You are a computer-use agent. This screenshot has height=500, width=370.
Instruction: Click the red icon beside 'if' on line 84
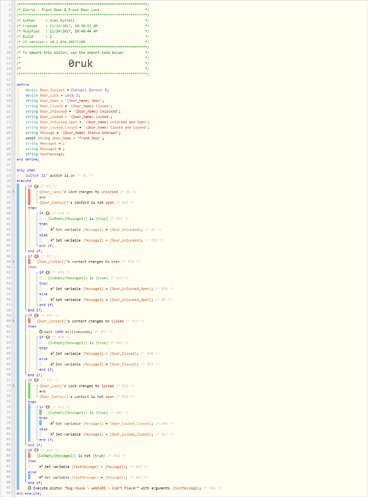click(36, 451)
